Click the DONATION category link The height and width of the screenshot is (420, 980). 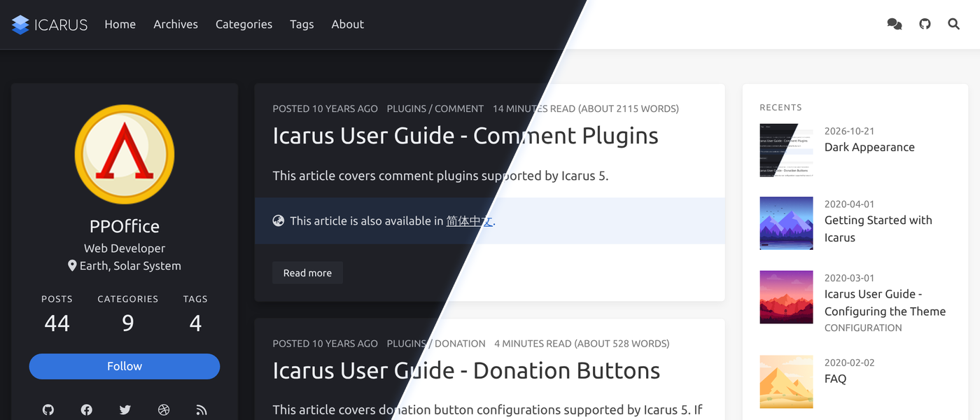[x=460, y=344]
